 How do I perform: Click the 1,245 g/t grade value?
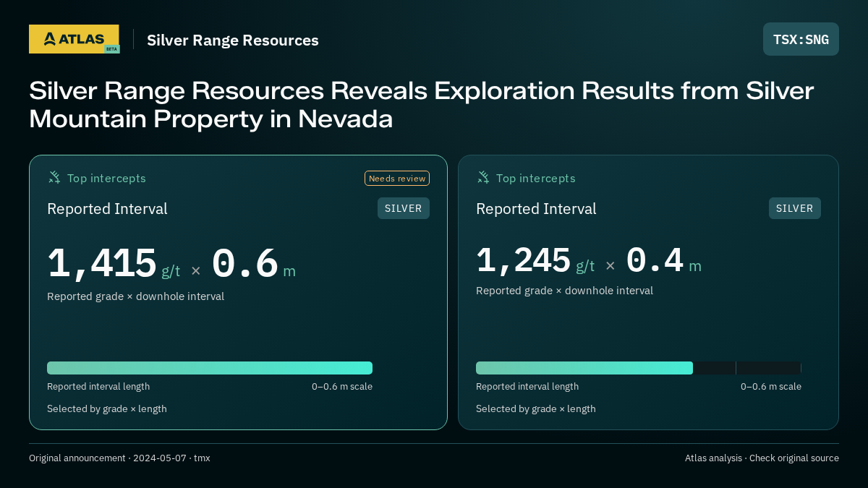(x=535, y=261)
